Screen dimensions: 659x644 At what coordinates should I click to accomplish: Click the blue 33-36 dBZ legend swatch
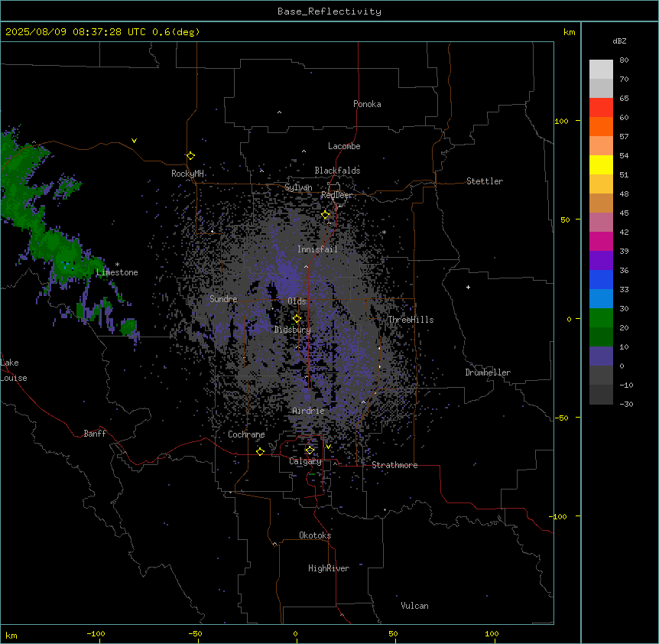pyautogui.click(x=601, y=279)
